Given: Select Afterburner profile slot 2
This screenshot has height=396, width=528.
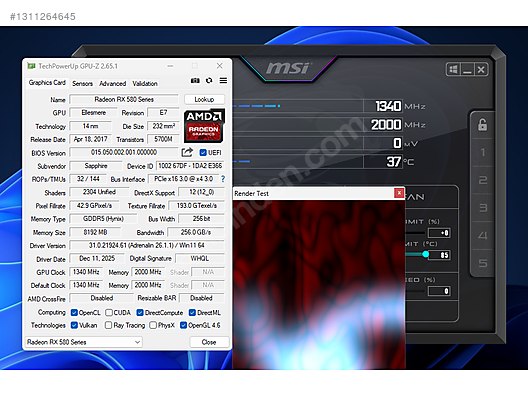Looking at the screenshot, I should pos(483,180).
